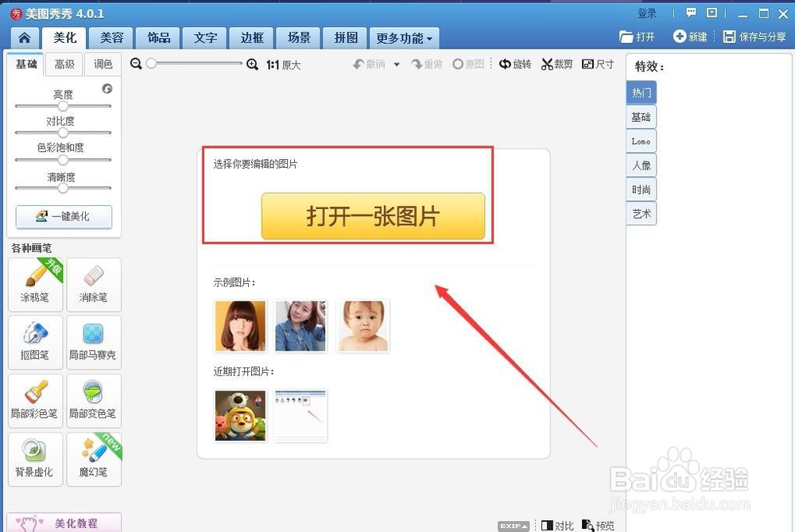This screenshot has width=795, height=532.
Task: Open the baby sample photo thumbnail
Action: [x=363, y=325]
